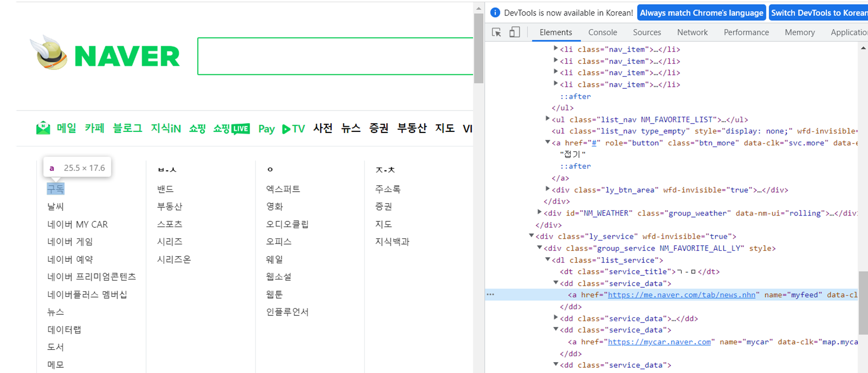The image size is (868, 373).
Task: Expand the NM_WEATHER div node
Action: click(539, 212)
